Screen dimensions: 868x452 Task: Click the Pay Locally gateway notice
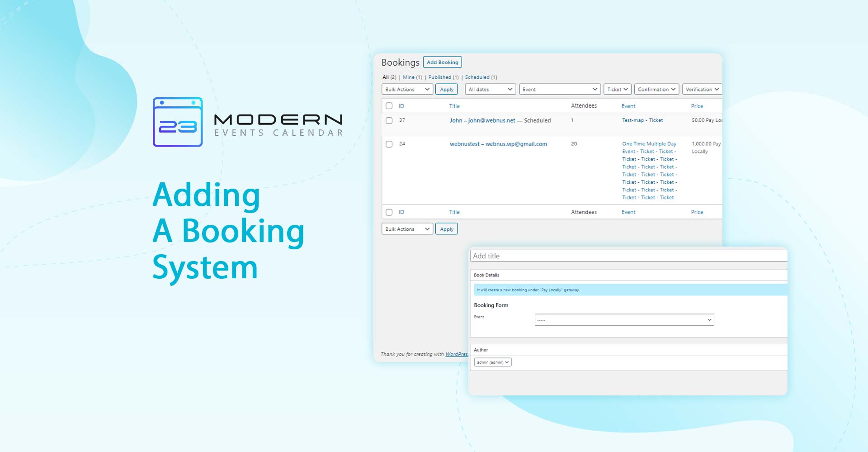pyautogui.click(x=631, y=290)
